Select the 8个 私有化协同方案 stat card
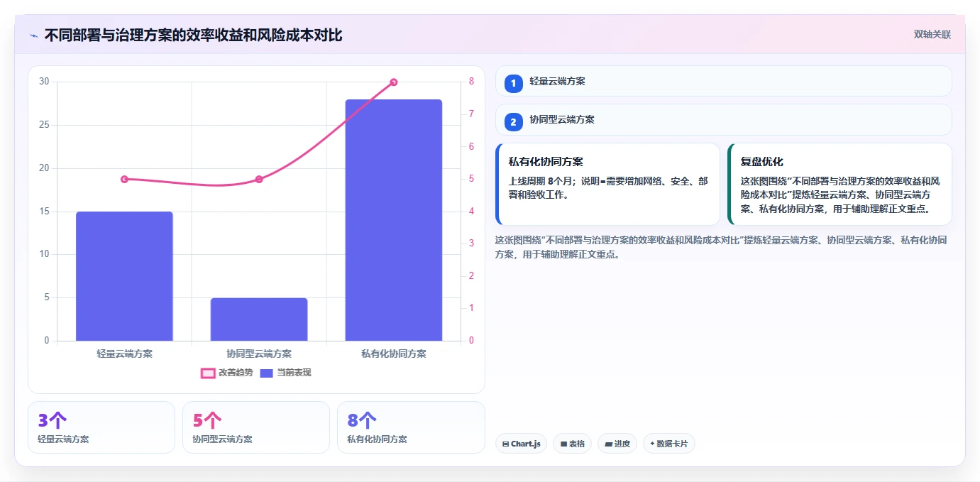 tap(411, 427)
